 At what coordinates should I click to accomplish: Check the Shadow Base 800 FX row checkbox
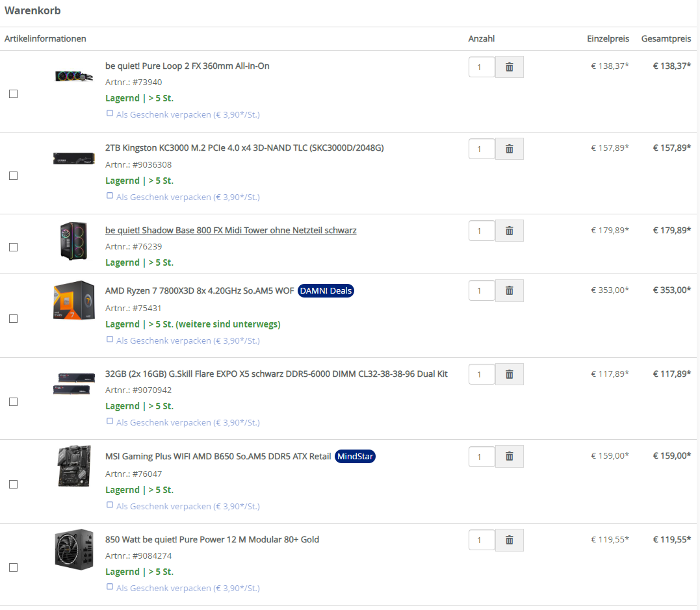(x=14, y=248)
